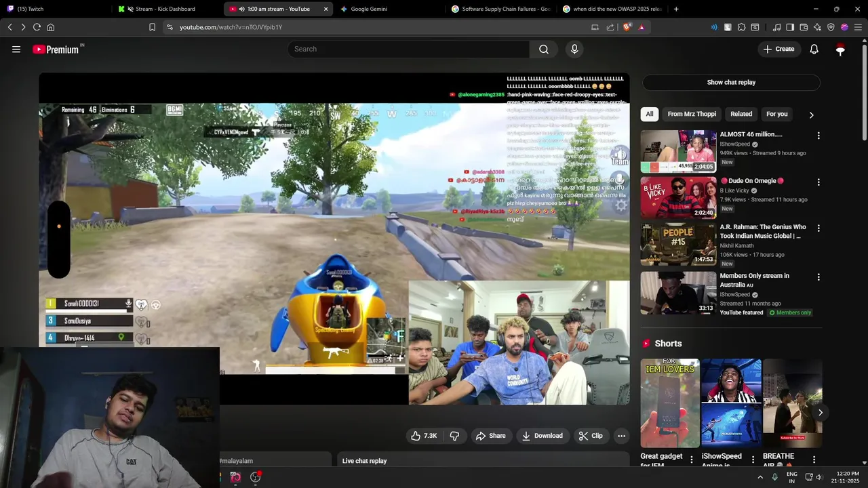Select the For you chip
868x488 pixels.
pyautogui.click(x=777, y=114)
